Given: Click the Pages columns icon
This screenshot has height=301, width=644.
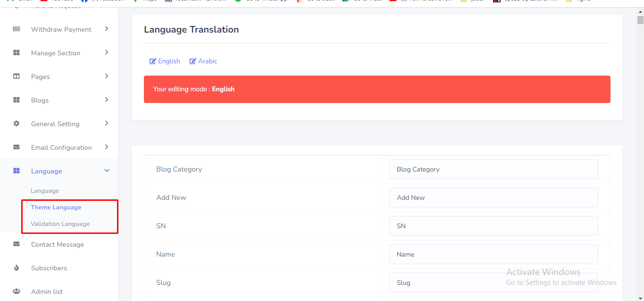Looking at the screenshot, I should coord(17,77).
